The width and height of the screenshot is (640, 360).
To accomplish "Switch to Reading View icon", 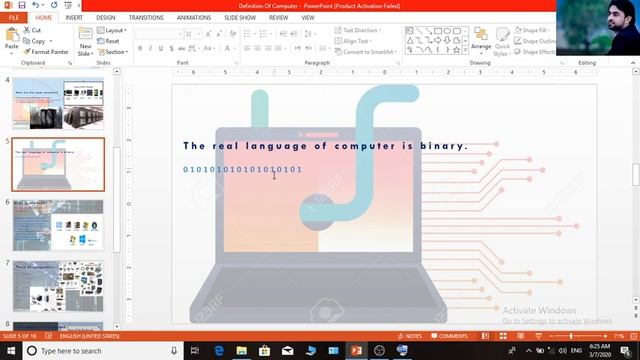I will tap(521, 336).
